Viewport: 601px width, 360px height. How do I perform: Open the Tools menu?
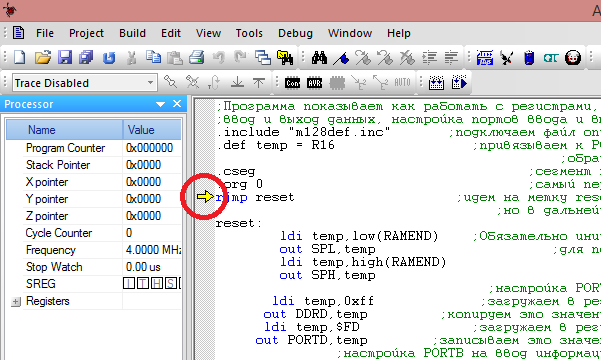[x=249, y=33]
